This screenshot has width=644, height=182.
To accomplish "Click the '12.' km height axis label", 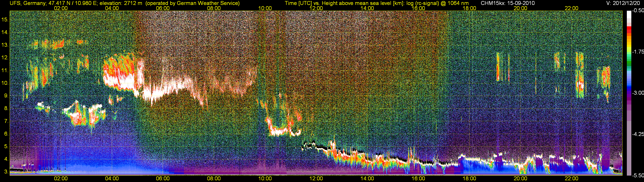I will tap(5, 58).
